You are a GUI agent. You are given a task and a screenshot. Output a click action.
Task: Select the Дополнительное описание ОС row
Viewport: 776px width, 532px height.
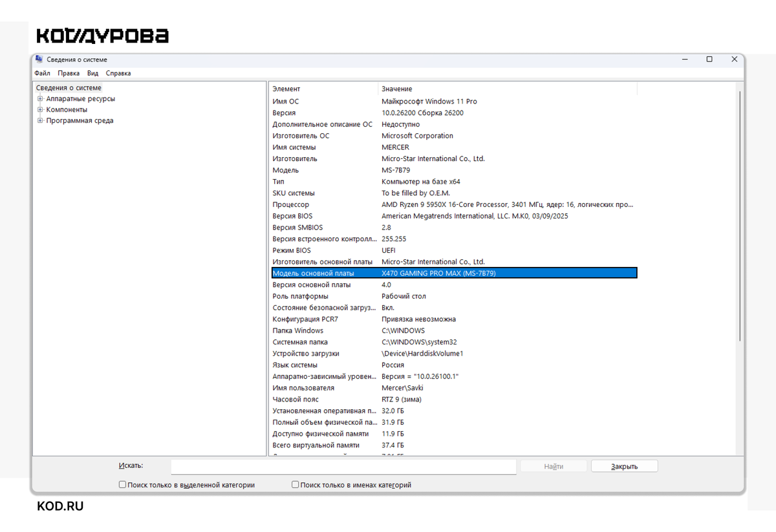click(453, 124)
